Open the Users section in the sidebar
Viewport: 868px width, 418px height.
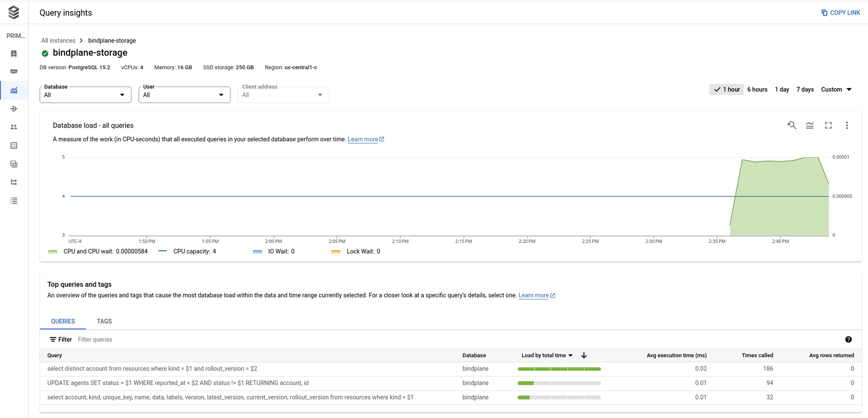click(x=14, y=127)
